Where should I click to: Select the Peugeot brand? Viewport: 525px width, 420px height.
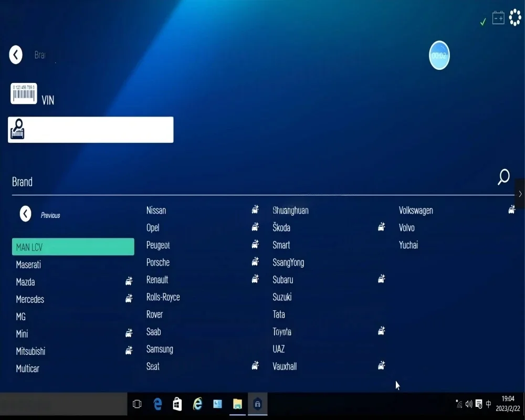(x=158, y=245)
